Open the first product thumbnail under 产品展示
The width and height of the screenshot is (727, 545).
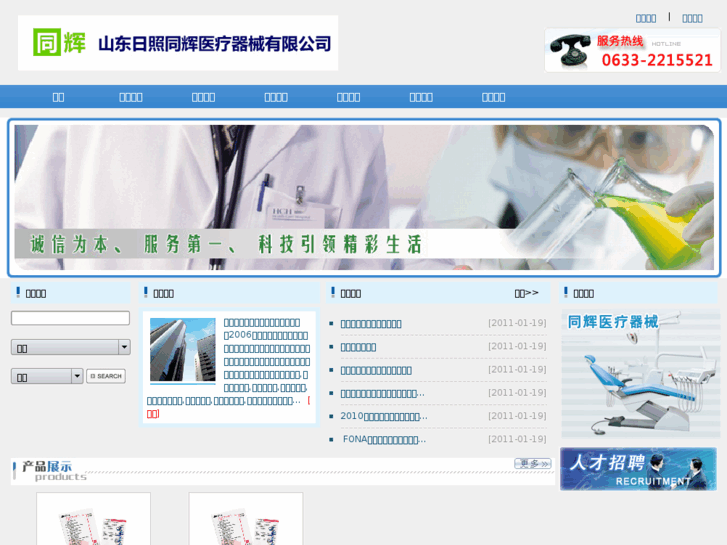pos(94,519)
